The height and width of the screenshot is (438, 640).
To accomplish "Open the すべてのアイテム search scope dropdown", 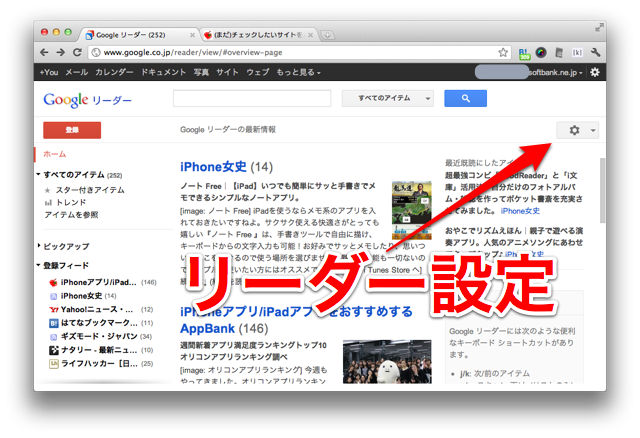I will pyautogui.click(x=388, y=98).
